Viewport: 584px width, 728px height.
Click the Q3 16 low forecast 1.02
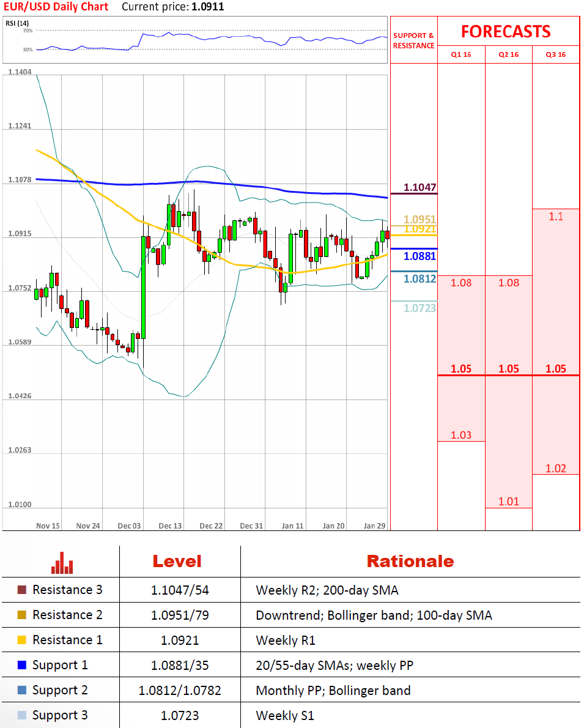pos(556,469)
